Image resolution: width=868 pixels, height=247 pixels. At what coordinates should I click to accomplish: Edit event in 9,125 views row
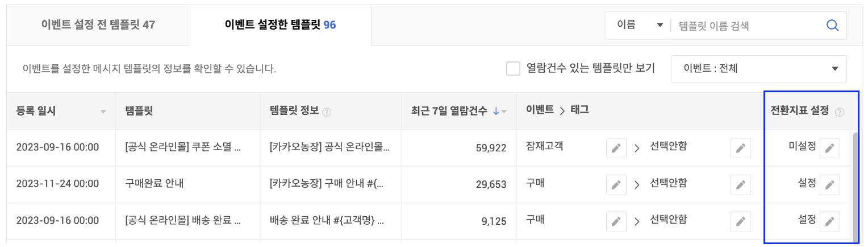click(616, 221)
